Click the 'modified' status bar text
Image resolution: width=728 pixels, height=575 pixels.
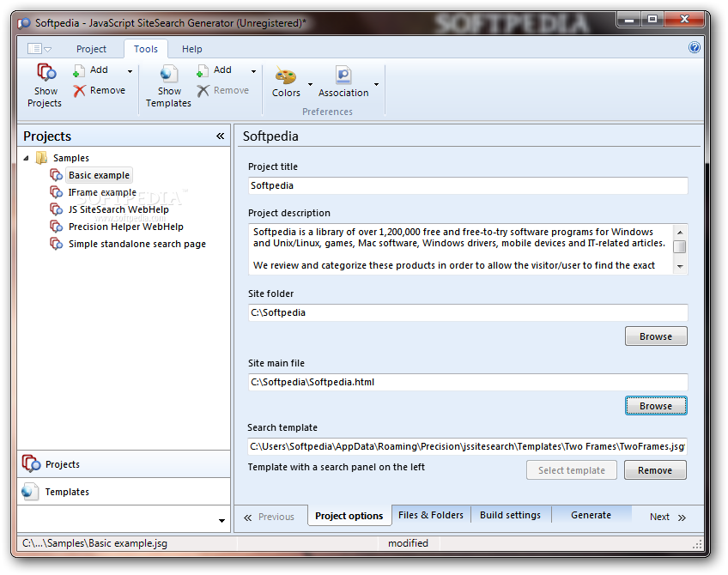pyautogui.click(x=408, y=543)
